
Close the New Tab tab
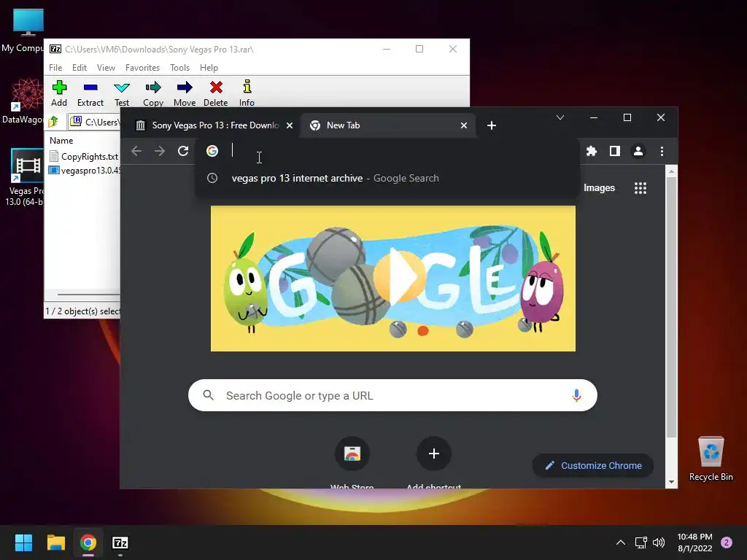tap(463, 125)
